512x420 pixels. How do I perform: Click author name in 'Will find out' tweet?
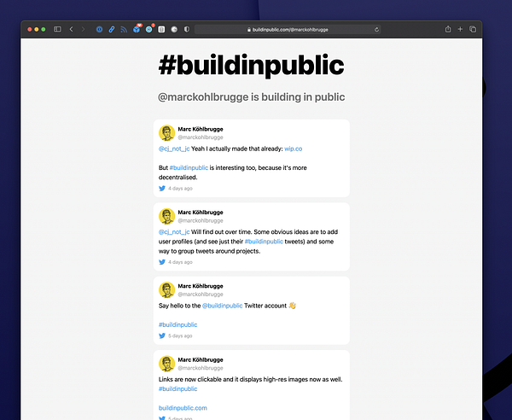click(201, 213)
